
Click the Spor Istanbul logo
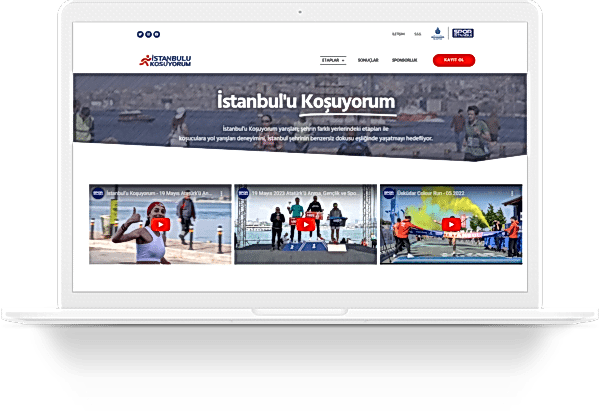(x=463, y=33)
